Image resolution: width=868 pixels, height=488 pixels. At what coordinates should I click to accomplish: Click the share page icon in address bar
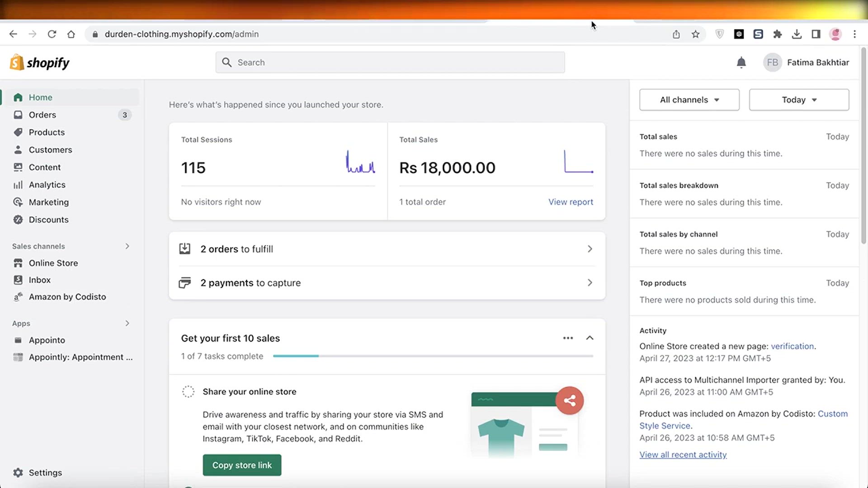coord(676,34)
